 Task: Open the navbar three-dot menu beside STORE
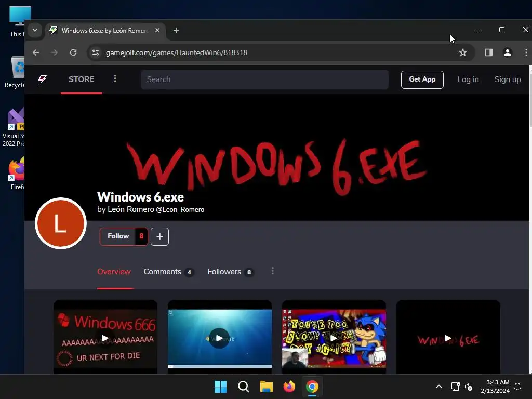coord(115,79)
